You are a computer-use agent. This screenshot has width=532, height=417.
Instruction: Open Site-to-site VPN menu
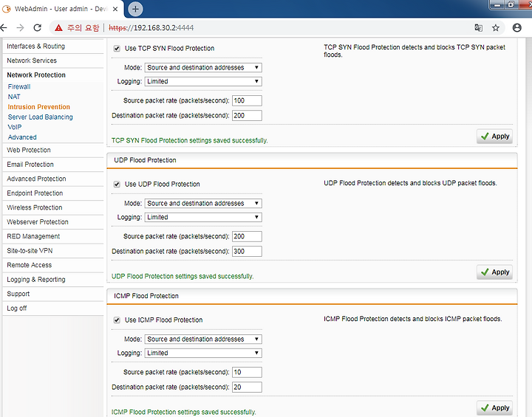(x=53, y=251)
